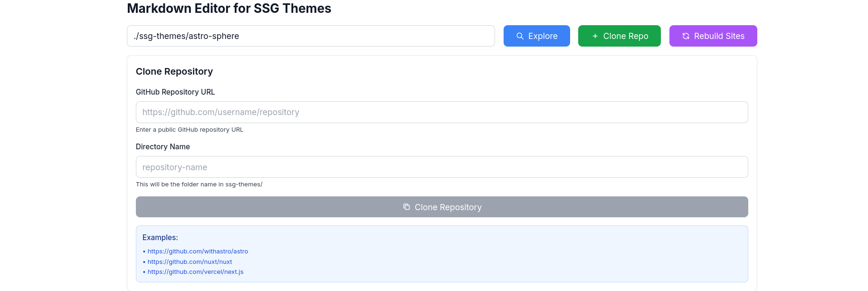Select the repository-name directory input
This screenshot has width=868, height=291.
(442, 167)
